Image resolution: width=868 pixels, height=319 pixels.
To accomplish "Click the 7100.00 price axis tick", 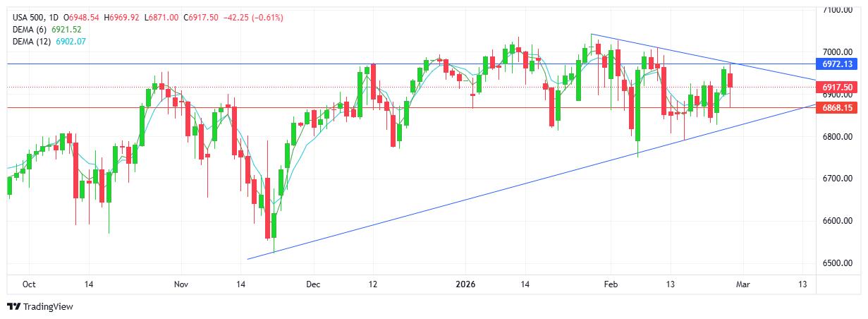I will 839,10.
